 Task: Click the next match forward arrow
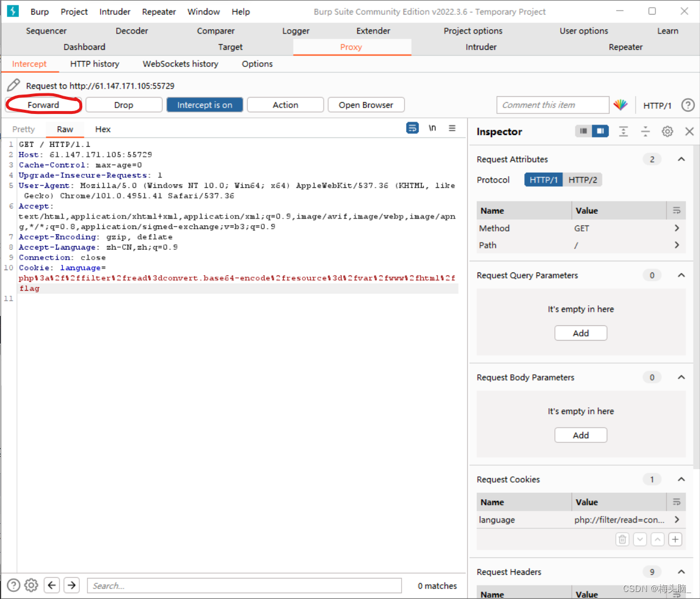coord(72,585)
